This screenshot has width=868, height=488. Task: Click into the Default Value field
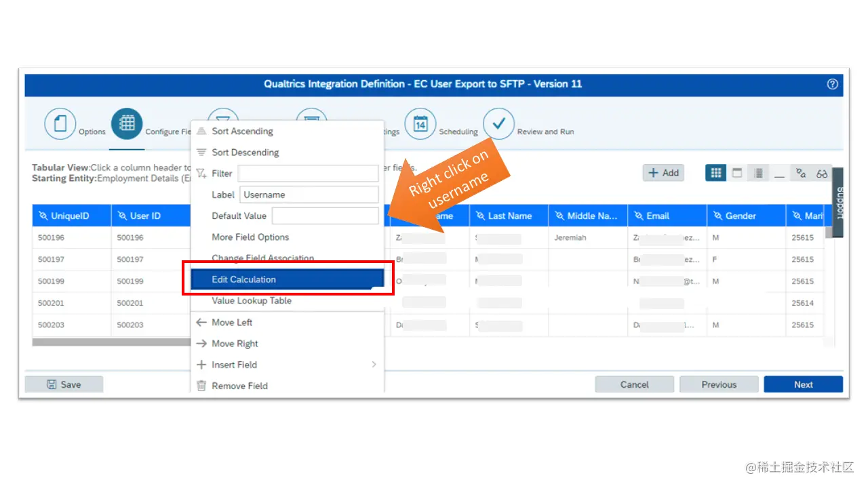point(325,216)
